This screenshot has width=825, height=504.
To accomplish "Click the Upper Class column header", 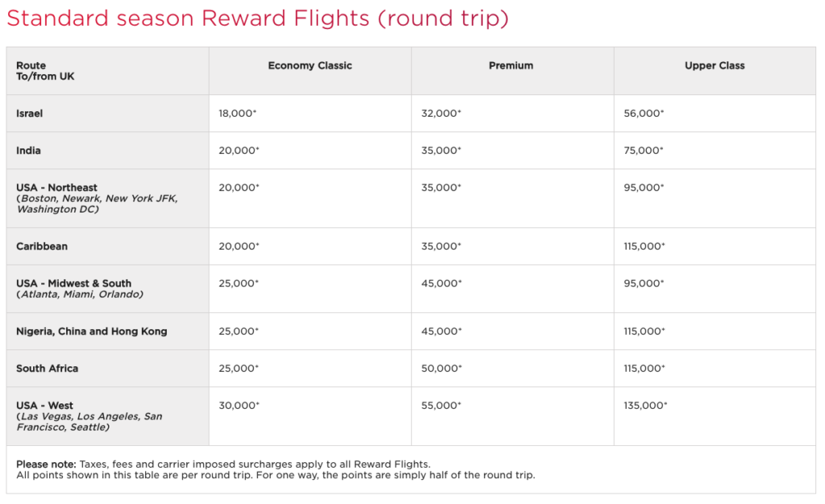I will click(x=715, y=66).
